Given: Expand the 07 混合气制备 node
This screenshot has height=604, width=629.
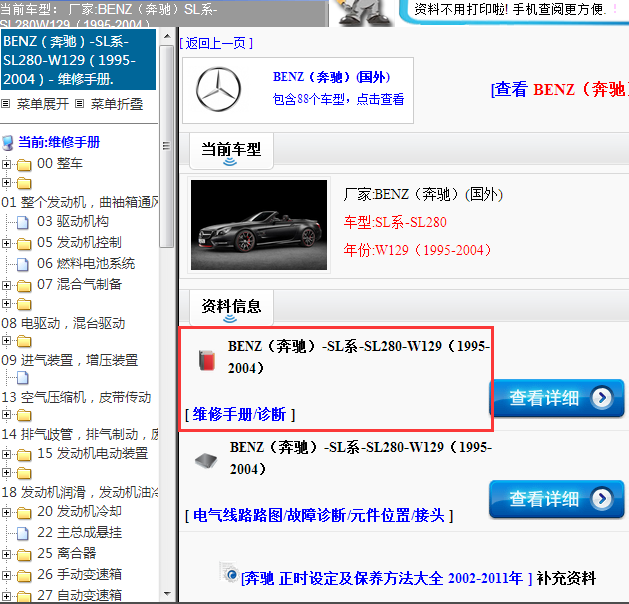Looking at the screenshot, I should click(x=6, y=285).
